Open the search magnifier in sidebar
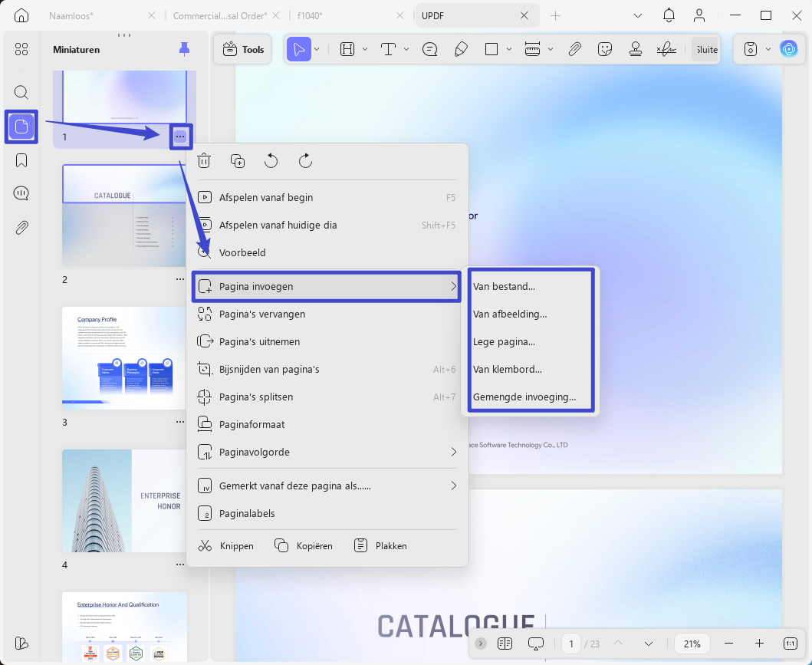812x665 pixels. (x=21, y=92)
